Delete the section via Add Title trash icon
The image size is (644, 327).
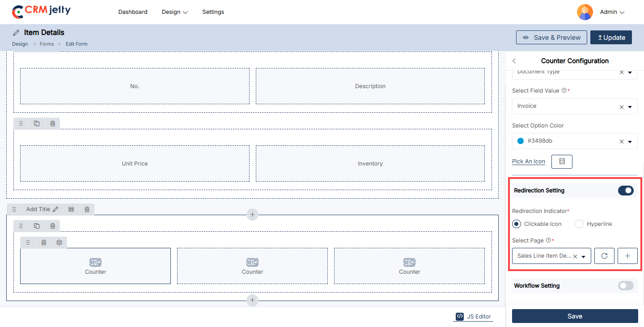(87, 209)
